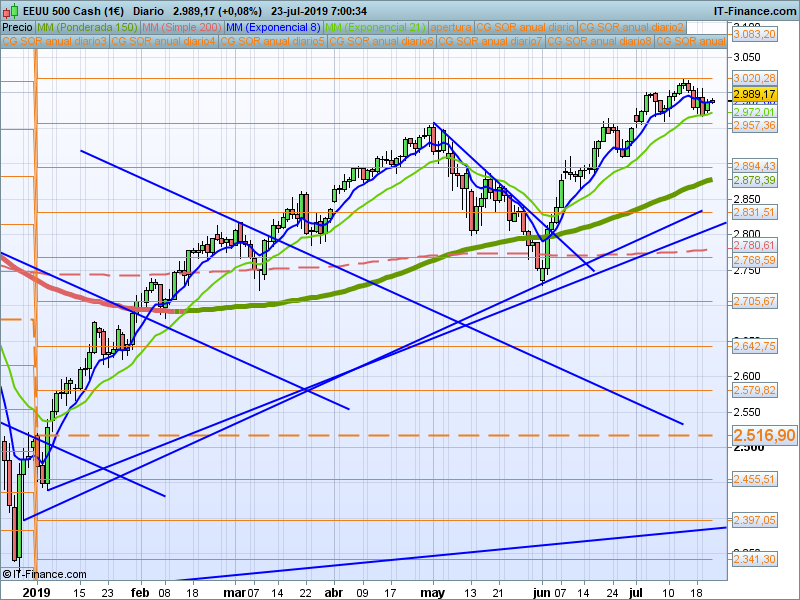Viewport: 800px width, 600px height.
Task: Select the green 2.878,39 moving average tag
Action: tap(755, 180)
